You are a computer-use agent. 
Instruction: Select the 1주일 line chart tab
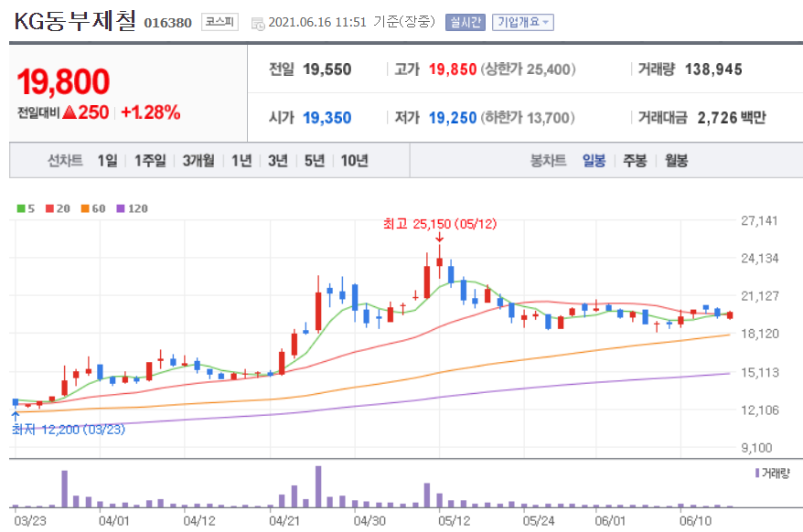[x=150, y=161]
